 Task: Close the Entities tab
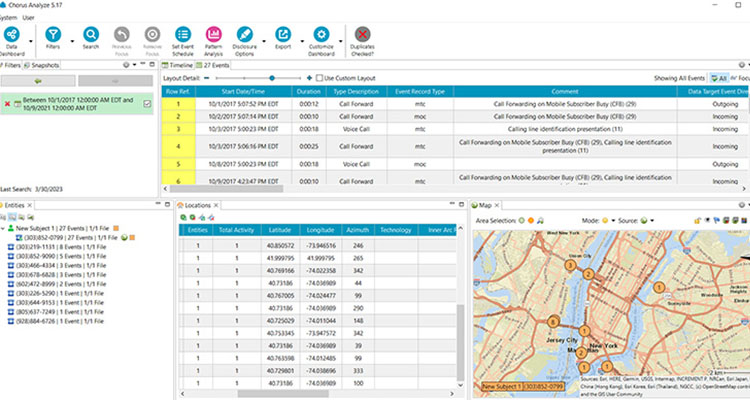pos(30,205)
